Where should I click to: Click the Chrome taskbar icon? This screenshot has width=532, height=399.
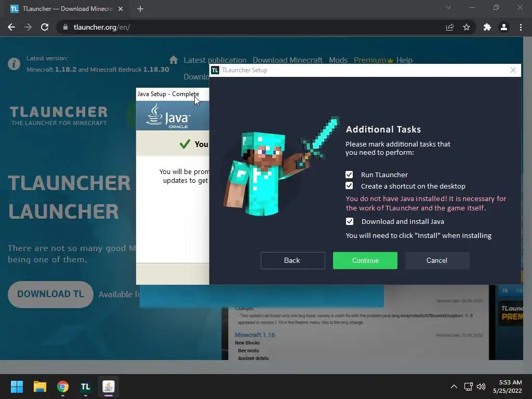click(63, 387)
